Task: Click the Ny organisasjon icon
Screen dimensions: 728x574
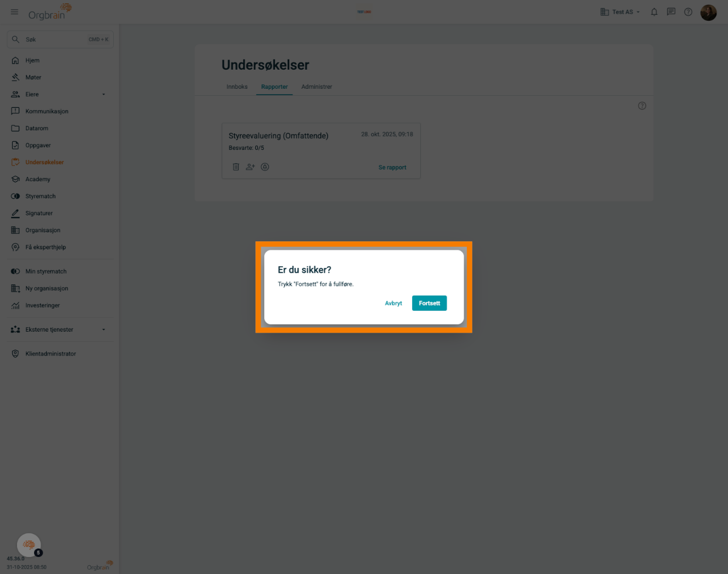Action: point(15,289)
